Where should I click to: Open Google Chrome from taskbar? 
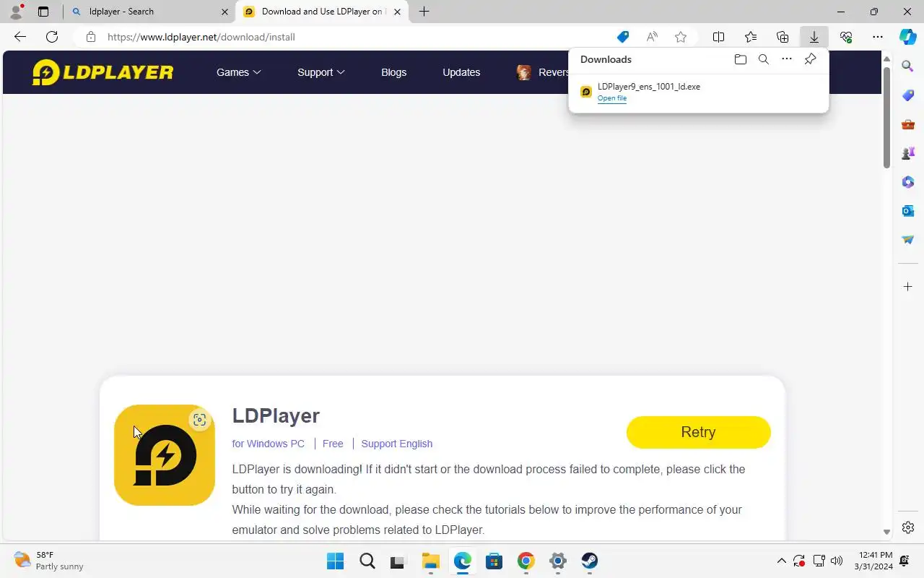tap(526, 561)
